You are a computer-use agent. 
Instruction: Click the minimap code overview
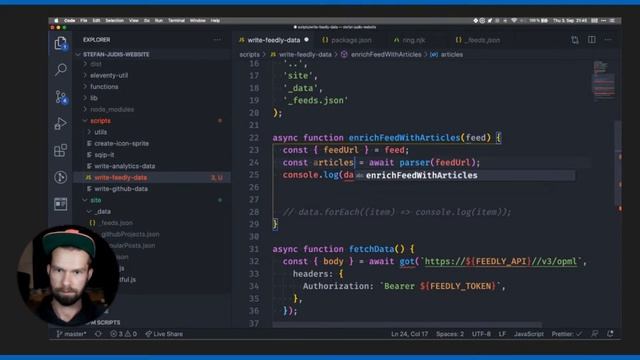point(603,80)
